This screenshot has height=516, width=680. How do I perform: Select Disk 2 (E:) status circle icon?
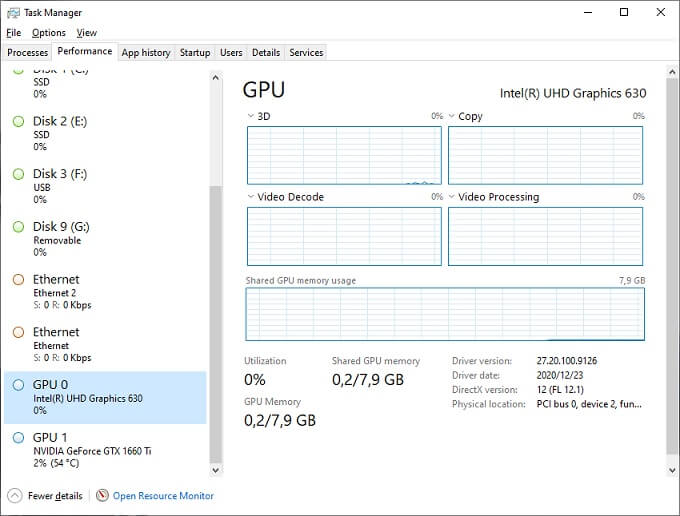[18, 122]
